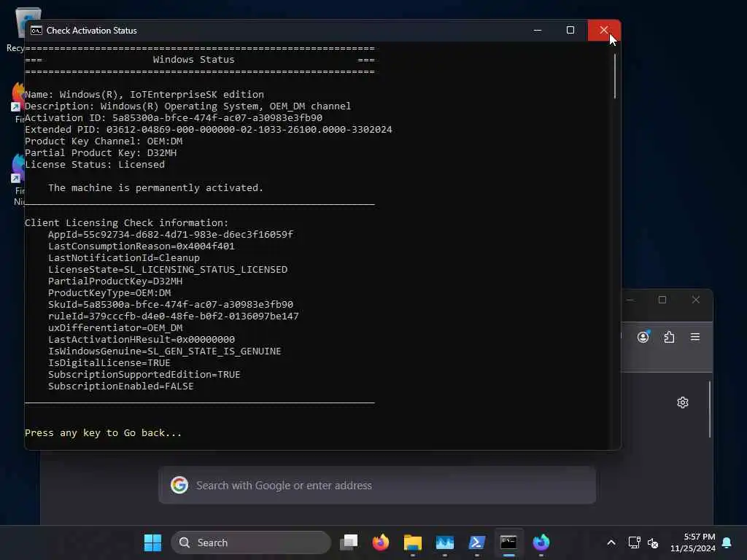Open browser extensions puzzle icon
Image resolution: width=747 pixels, height=560 pixels.
tap(669, 337)
